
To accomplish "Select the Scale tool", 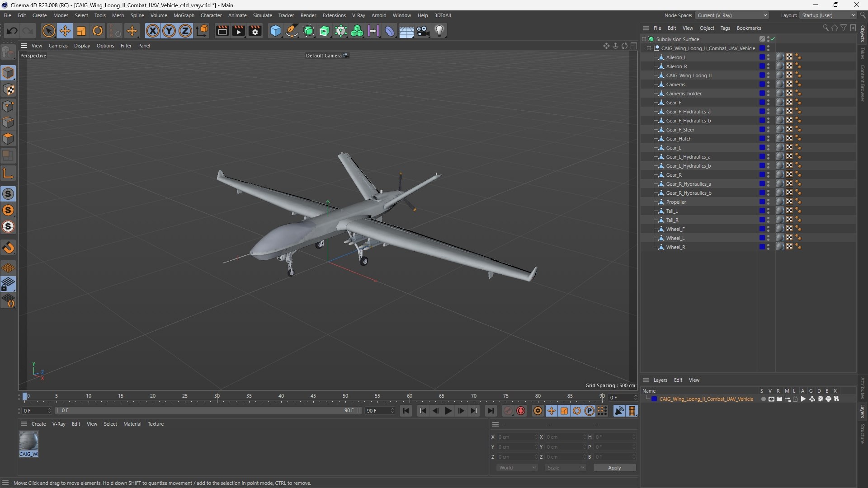I will [x=81, y=31].
